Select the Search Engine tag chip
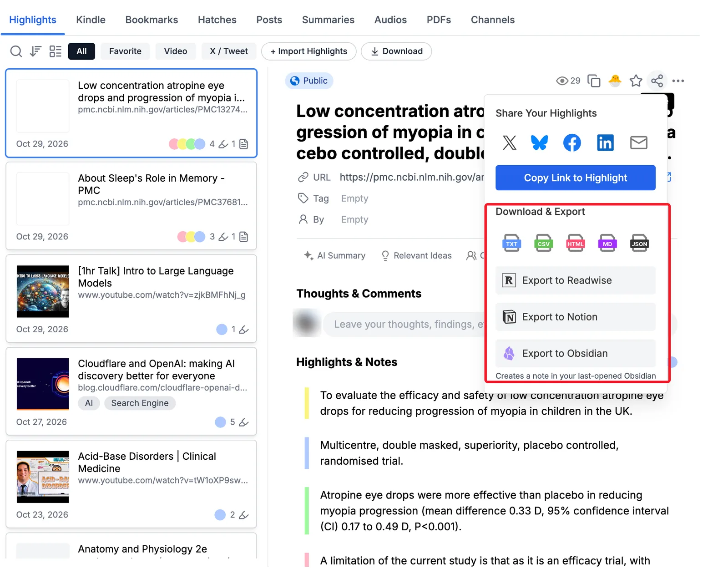 (140, 403)
